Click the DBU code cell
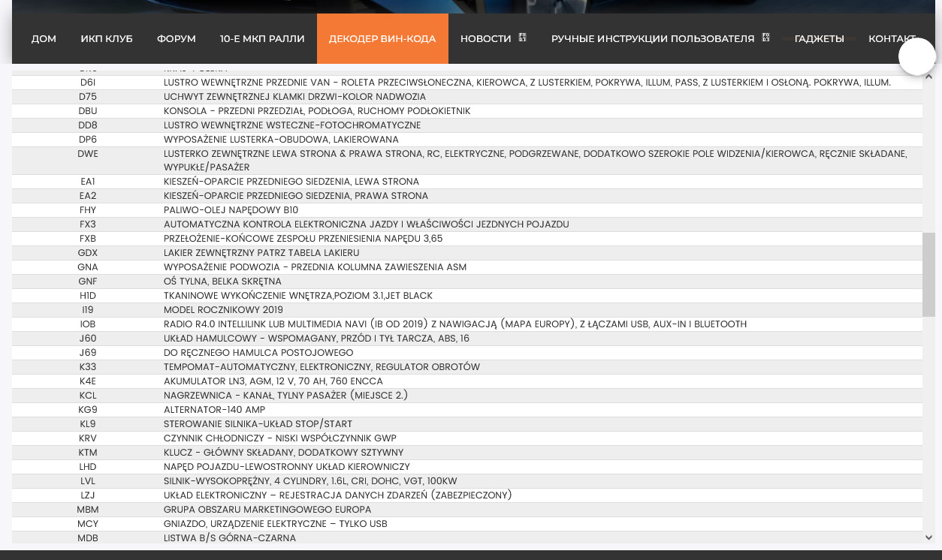This screenshot has width=942, height=560. pyautogui.click(x=88, y=111)
